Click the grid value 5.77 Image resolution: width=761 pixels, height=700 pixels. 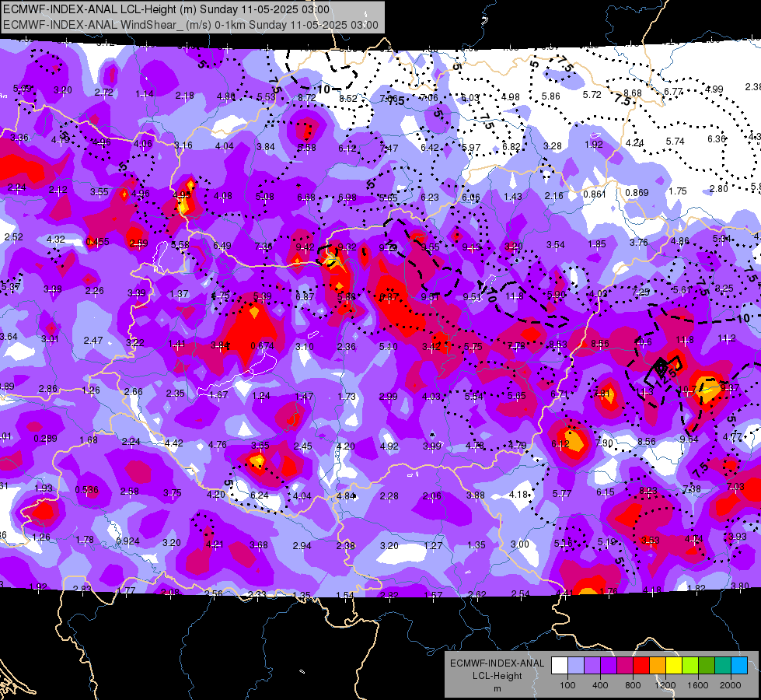click(x=561, y=494)
